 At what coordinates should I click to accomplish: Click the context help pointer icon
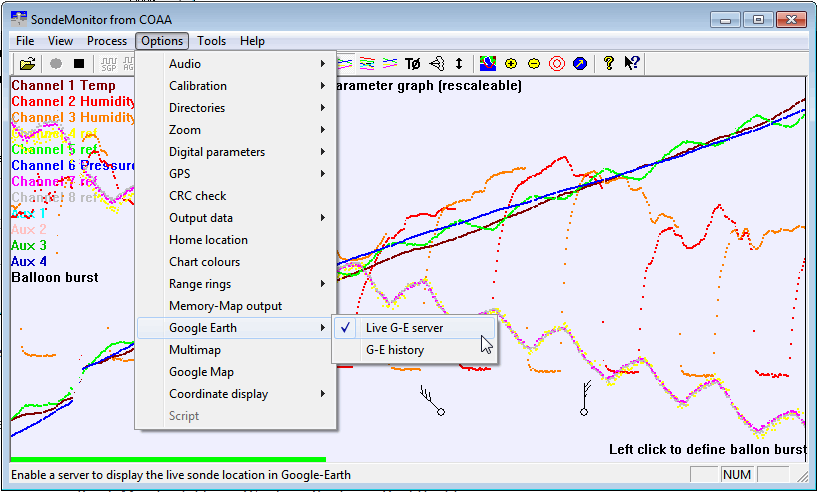click(631, 63)
